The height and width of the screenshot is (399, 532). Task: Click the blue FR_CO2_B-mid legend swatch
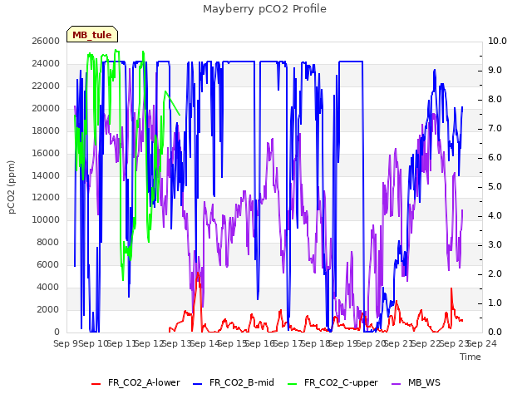198,384
